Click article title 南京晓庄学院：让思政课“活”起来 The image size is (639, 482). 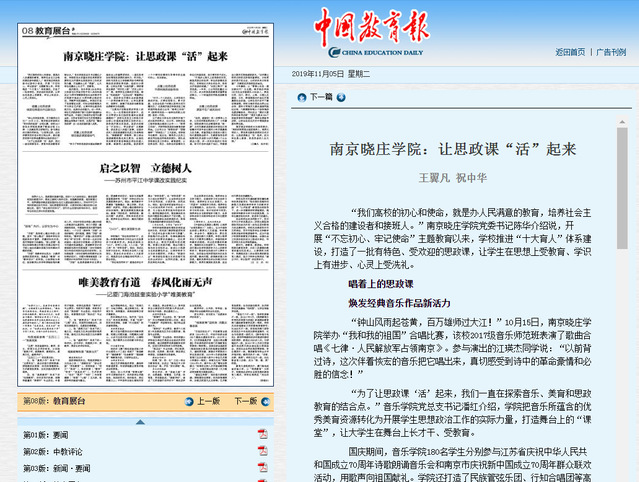click(x=453, y=149)
